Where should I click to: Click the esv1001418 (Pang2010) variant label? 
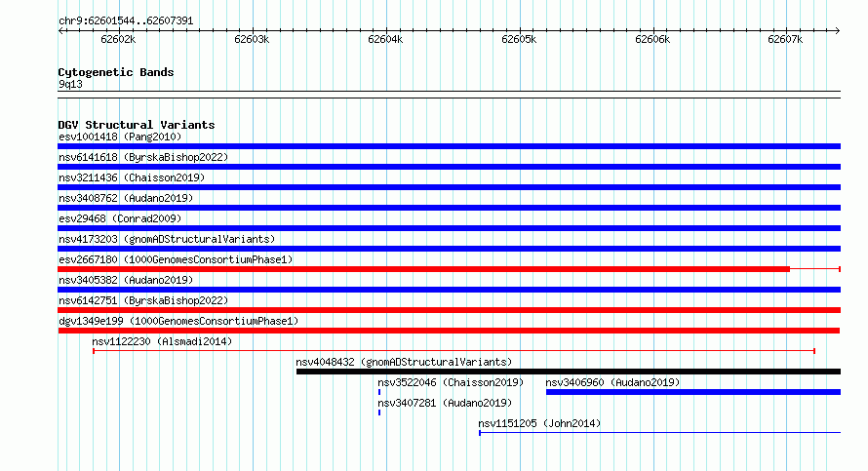pos(120,137)
